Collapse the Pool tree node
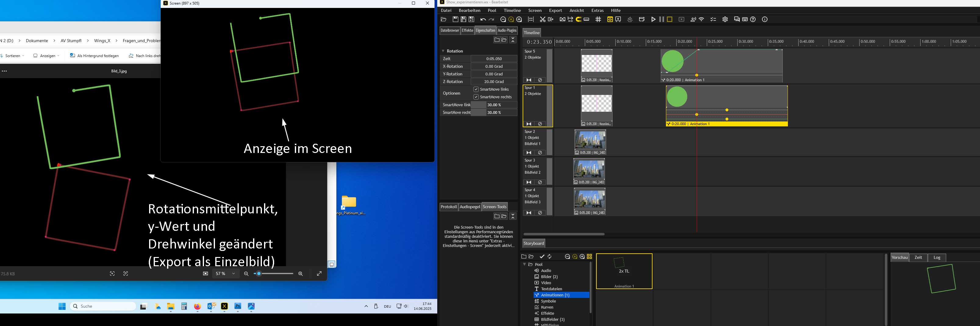Image resolution: width=980 pixels, height=326 pixels. [525, 264]
